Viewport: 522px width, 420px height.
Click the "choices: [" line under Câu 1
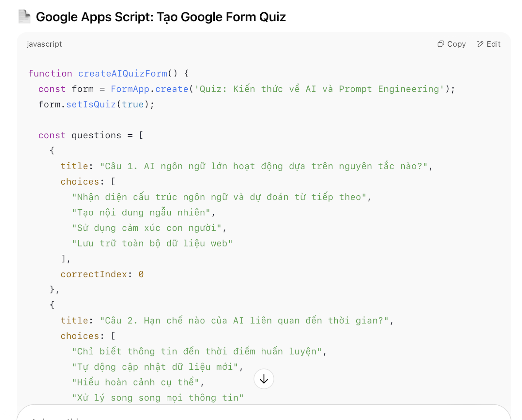pos(88,181)
